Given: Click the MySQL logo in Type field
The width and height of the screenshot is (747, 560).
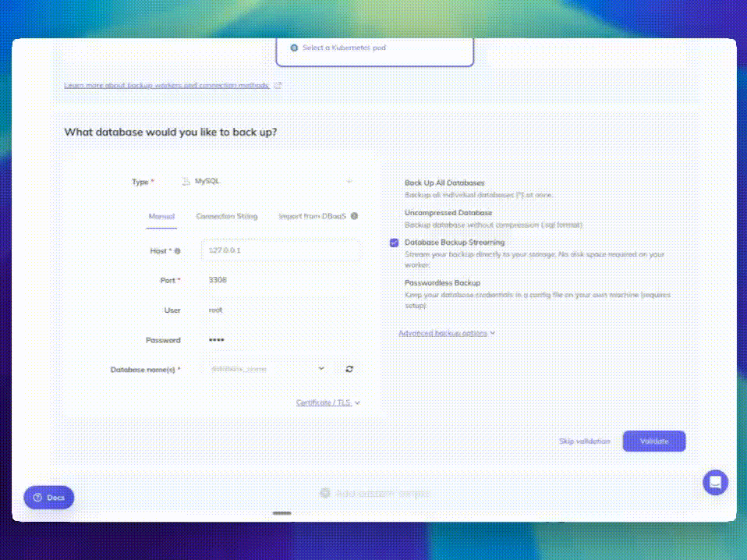Looking at the screenshot, I should pyautogui.click(x=186, y=181).
